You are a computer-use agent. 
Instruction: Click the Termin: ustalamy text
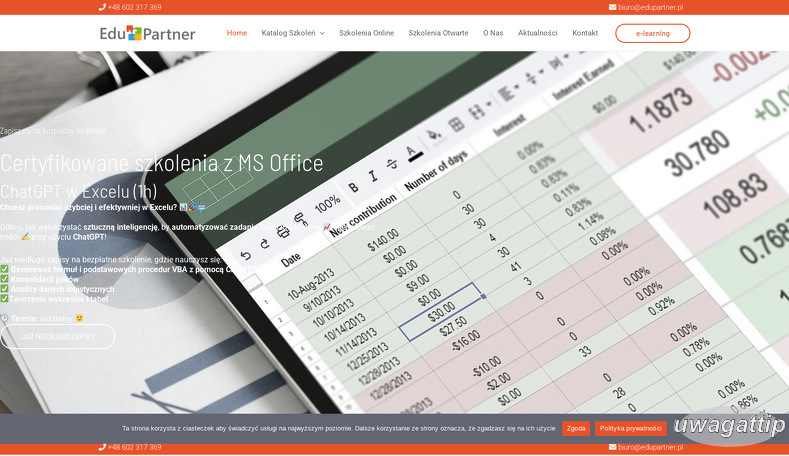pos(42,318)
